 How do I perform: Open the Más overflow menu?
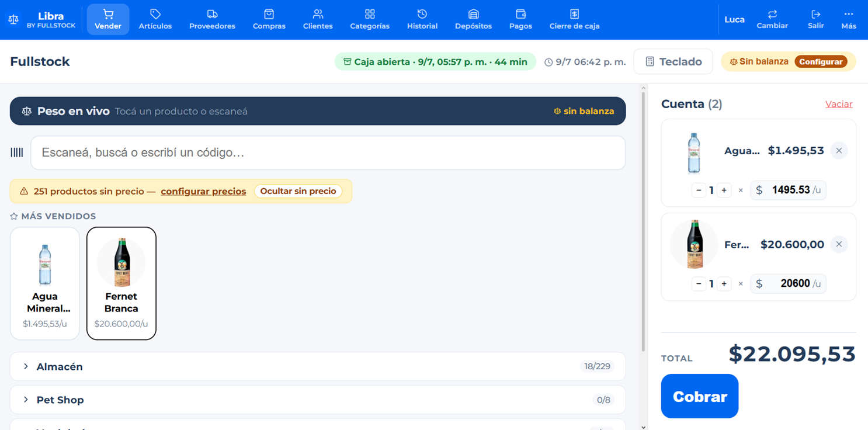[x=849, y=19]
